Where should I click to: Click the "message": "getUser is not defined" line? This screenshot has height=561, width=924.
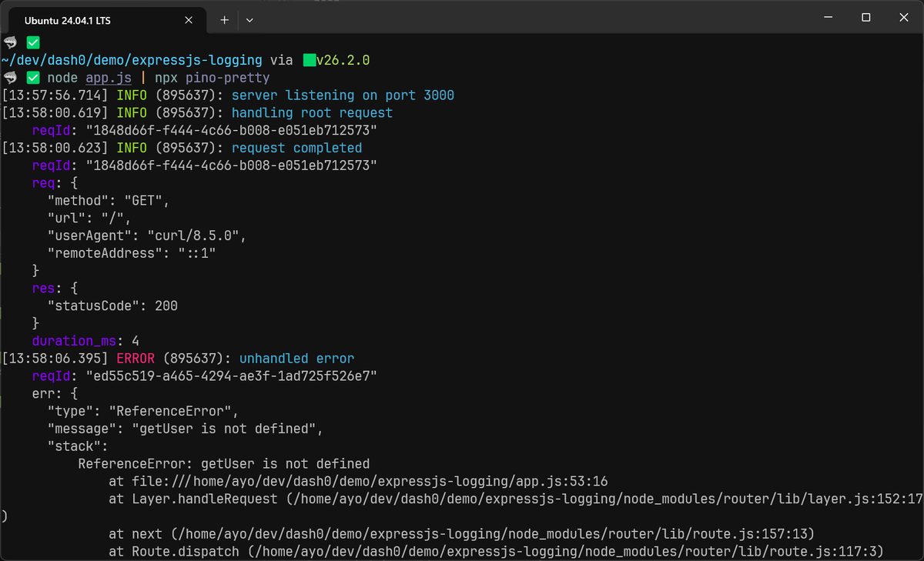click(x=185, y=429)
